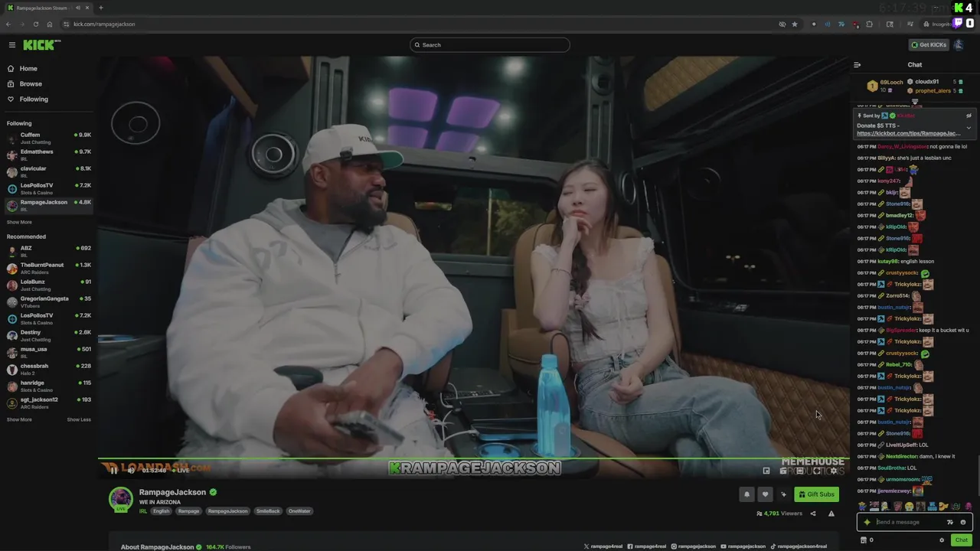This screenshot has height=551, width=980.
Task: Toggle picture-in-picture mode
Action: 766,471
